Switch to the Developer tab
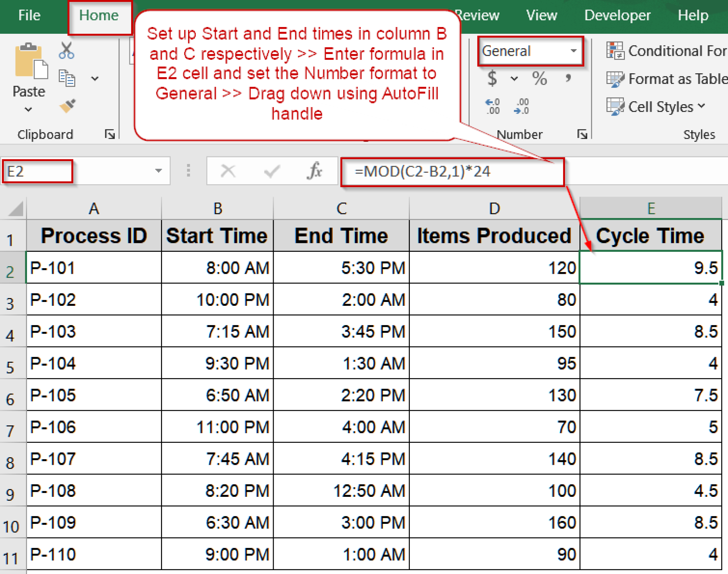 617,15
